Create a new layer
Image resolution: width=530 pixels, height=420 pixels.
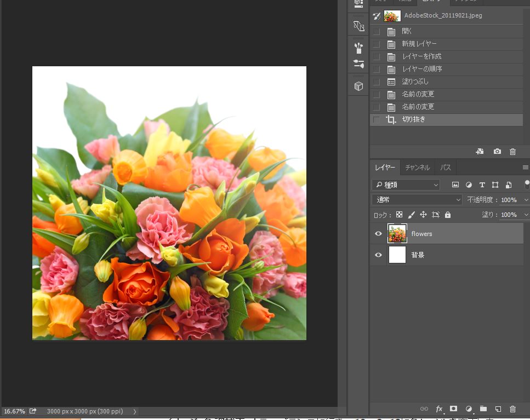pyautogui.click(x=498, y=409)
